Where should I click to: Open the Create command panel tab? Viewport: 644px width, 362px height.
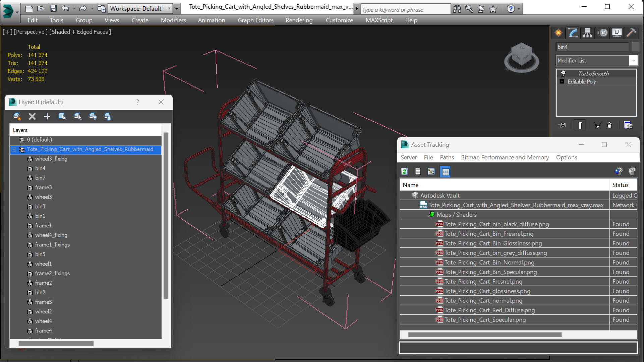(x=559, y=32)
